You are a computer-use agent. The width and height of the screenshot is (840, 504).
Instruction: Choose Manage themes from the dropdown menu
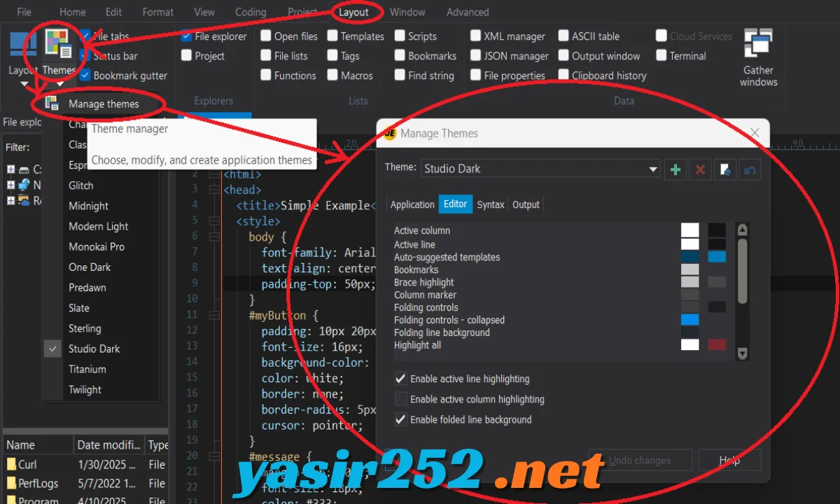click(x=104, y=104)
